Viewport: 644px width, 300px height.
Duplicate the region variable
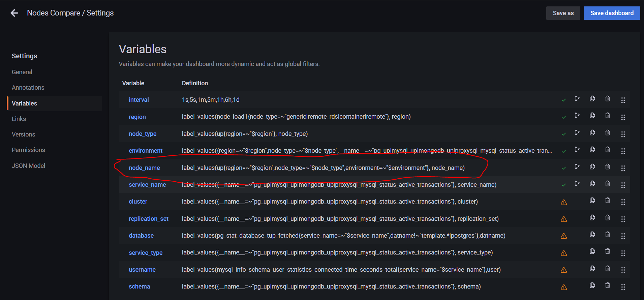[x=592, y=116]
